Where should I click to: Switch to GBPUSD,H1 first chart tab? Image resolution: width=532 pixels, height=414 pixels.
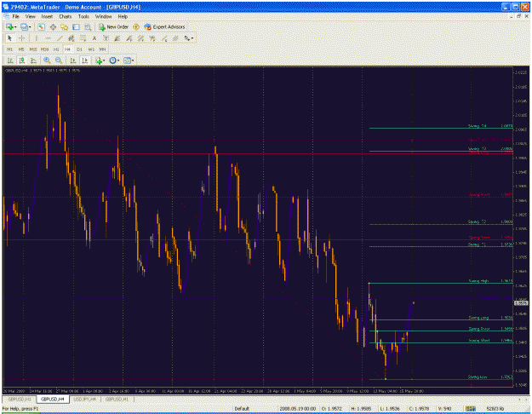20,400
